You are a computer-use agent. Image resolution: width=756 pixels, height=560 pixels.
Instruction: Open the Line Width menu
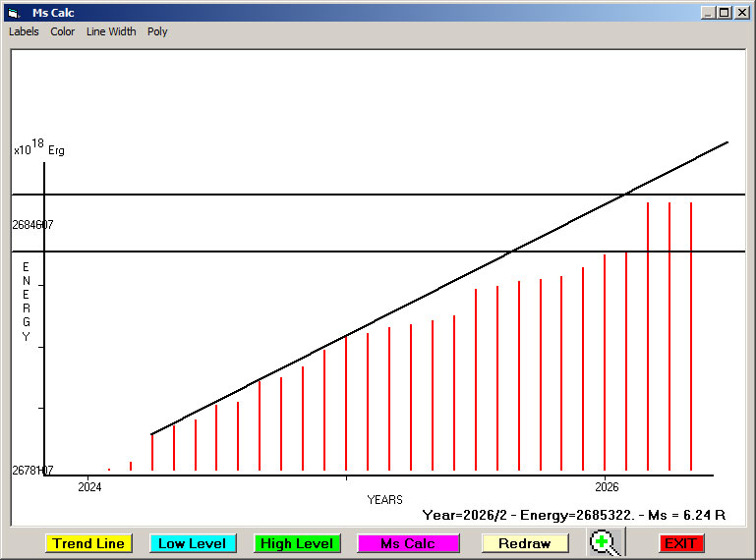pos(111,31)
